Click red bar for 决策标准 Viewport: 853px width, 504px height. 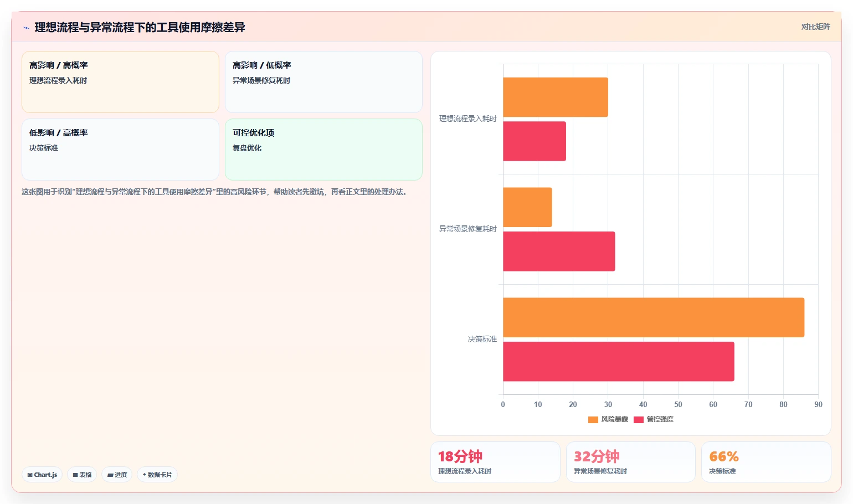(619, 362)
